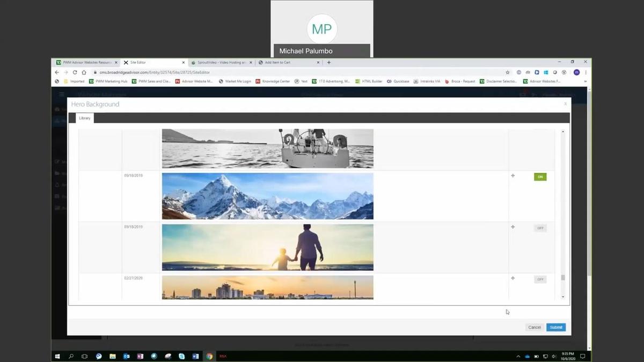Image resolution: width=644 pixels, height=362 pixels.
Task: Toggle the OFF switch for city skyline image
Action: pos(540,279)
